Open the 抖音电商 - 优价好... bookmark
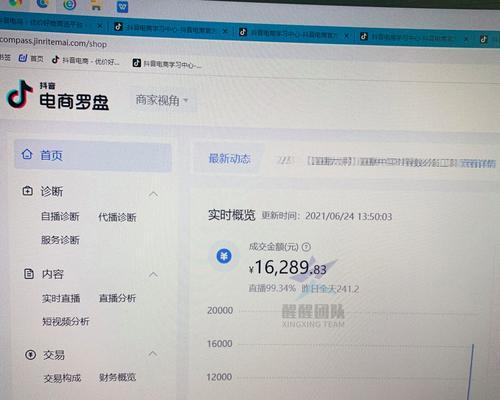This screenshot has width=500, height=400. coord(86,61)
